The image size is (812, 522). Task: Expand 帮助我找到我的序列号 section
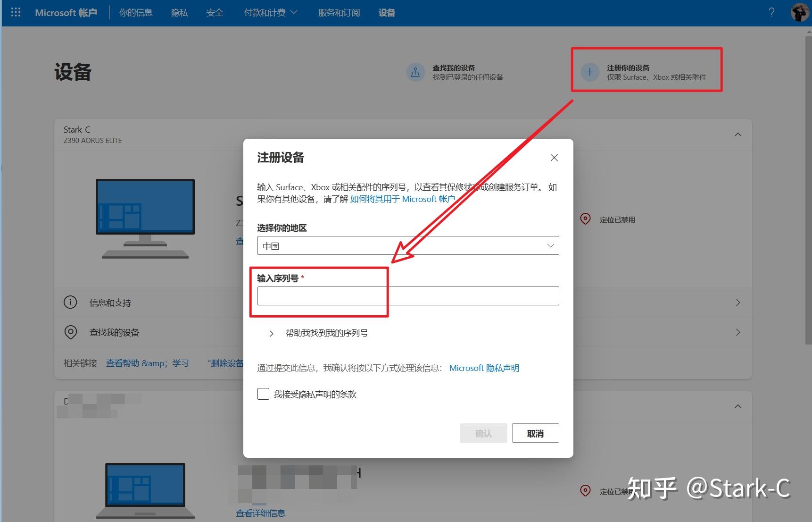[320, 333]
